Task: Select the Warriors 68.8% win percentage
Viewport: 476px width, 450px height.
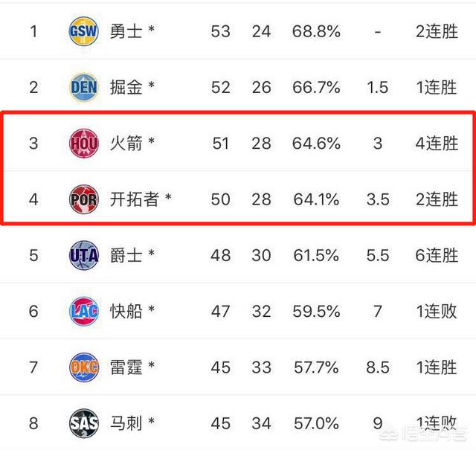Action: [315, 31]
